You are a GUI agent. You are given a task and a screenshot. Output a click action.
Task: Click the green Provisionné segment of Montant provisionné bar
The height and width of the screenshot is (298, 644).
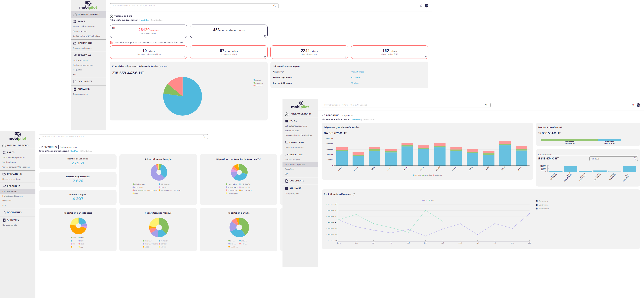tap(570, 140)
